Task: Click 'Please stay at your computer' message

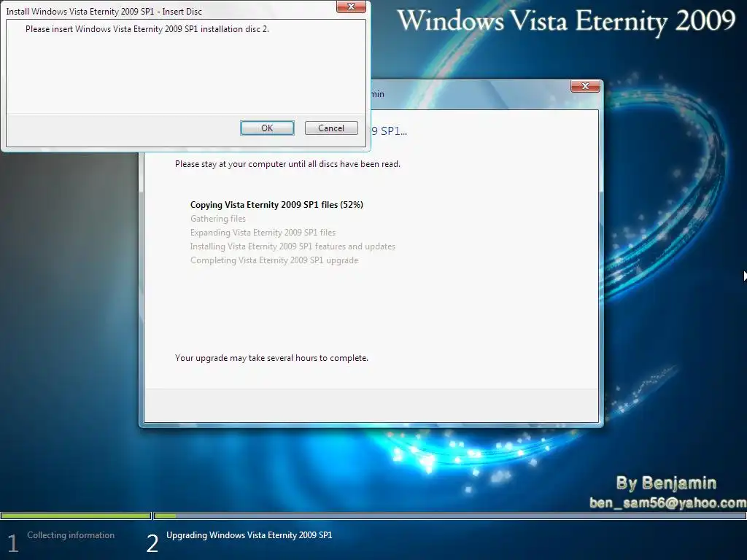Action: 287,164
